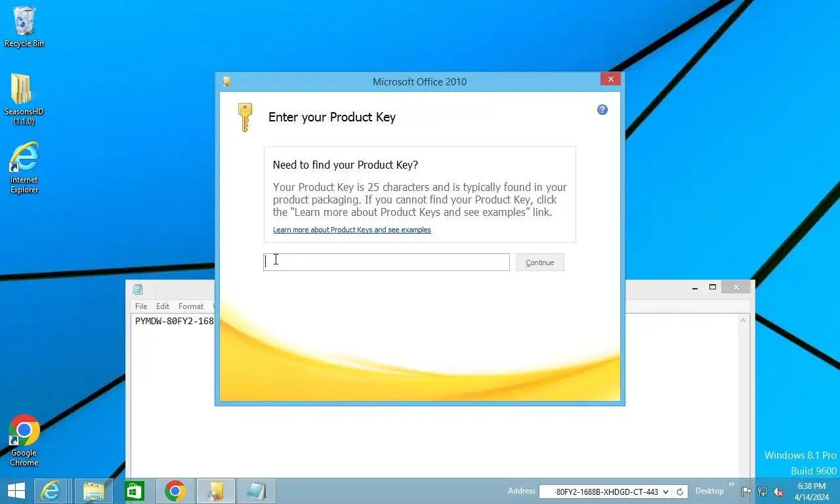Expand the taskbar Address dropdown arrow

(666, 492)
